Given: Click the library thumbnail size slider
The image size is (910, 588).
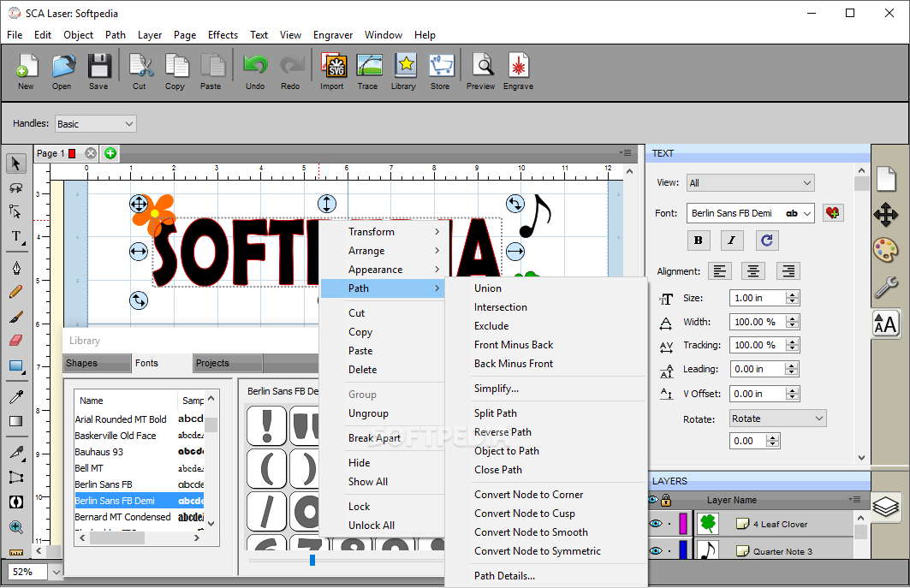Looking at the screenshot, I should tap(312, 560).
